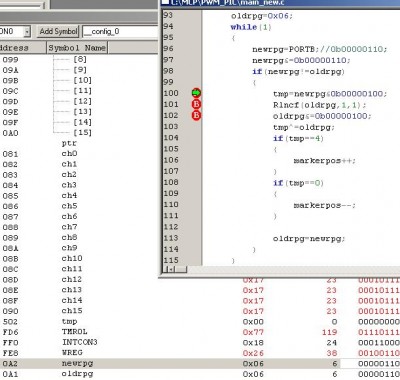Click code line newrpg=PORTB on line 96
The width and height of the screenshot is (400, 380).
click(x=319, y=49)
